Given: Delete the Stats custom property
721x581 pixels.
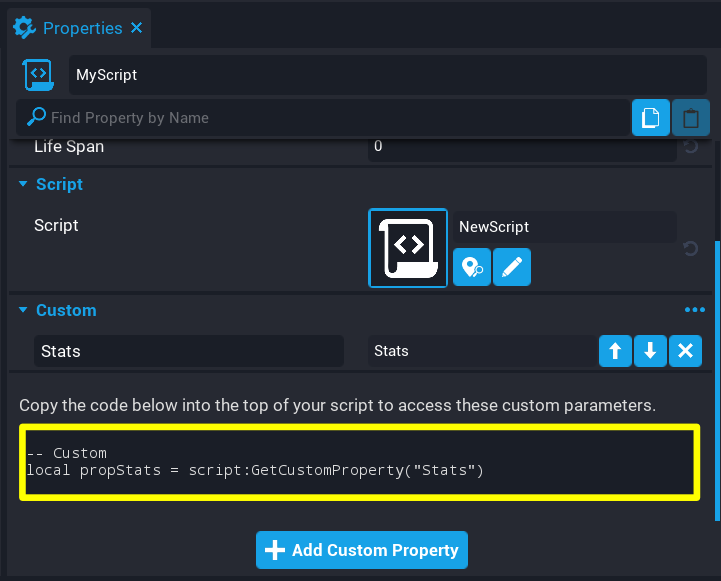Looking at the screenshot, I should point(685,351).
